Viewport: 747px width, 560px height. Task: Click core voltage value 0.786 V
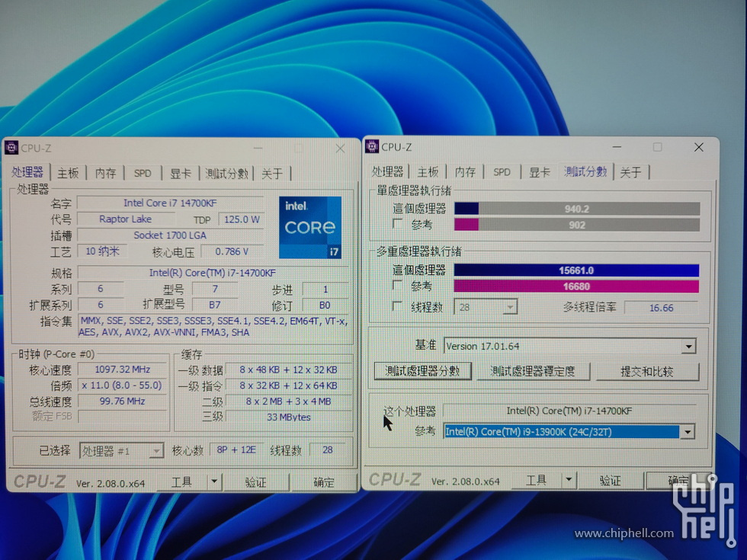[232, 251]
